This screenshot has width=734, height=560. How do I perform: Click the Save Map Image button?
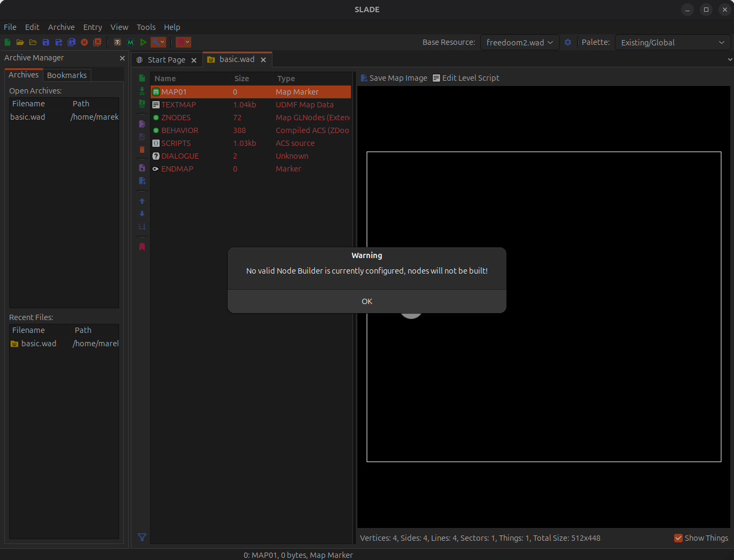(x=394, y=77)
